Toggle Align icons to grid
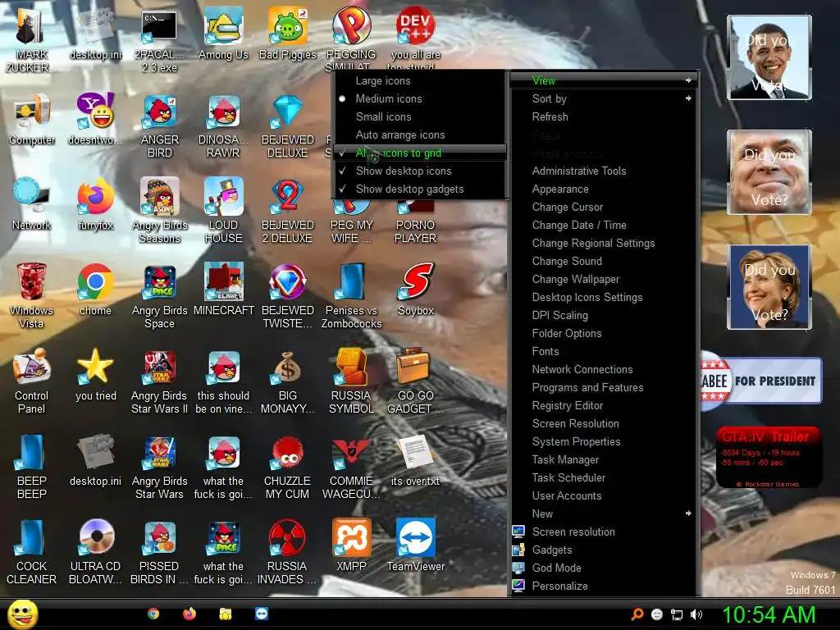The image size is (840, 630). coord(419,153)
